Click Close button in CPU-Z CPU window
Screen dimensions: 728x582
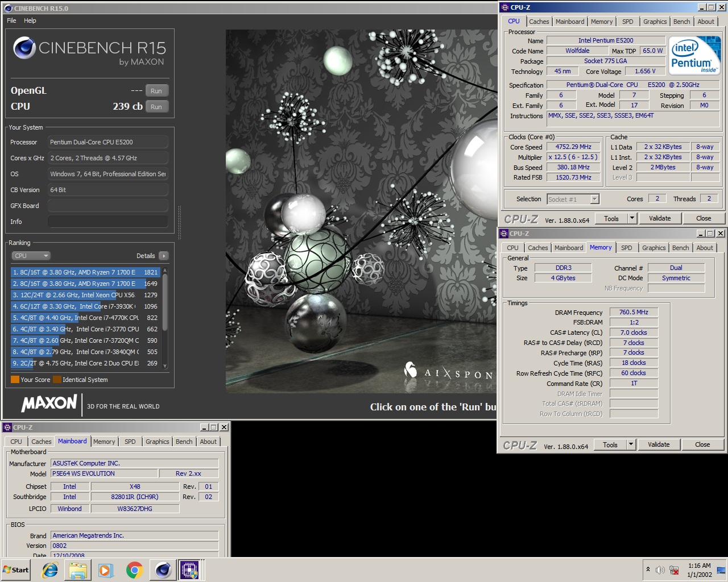(704, 218)
